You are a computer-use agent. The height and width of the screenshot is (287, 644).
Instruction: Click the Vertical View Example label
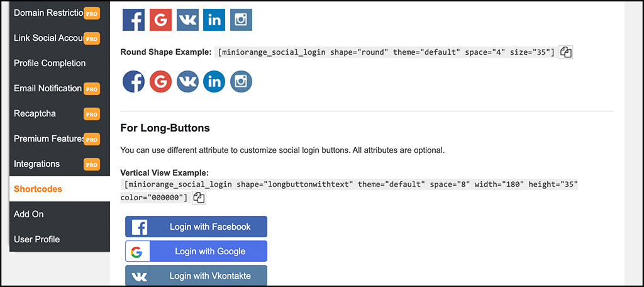tap(165, 172)
